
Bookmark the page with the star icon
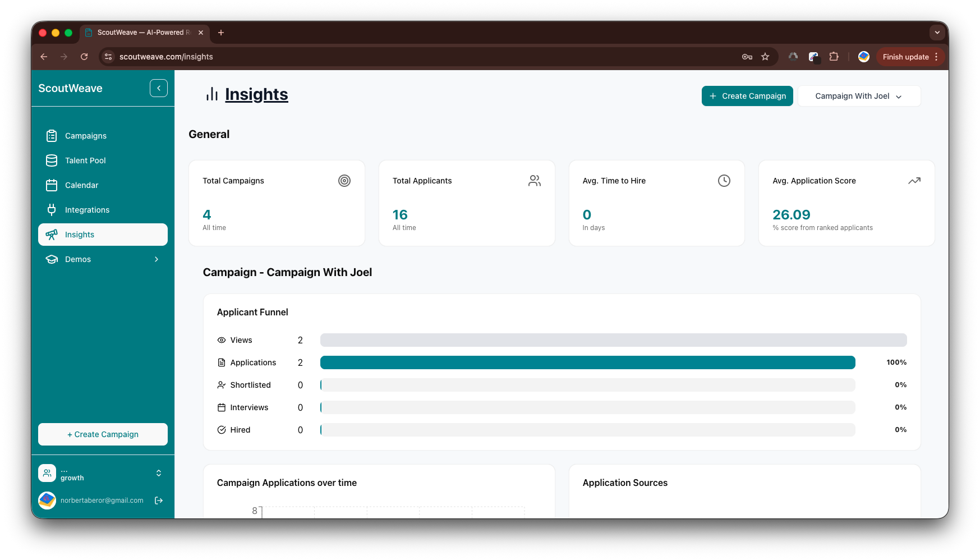tap(765, 57)
